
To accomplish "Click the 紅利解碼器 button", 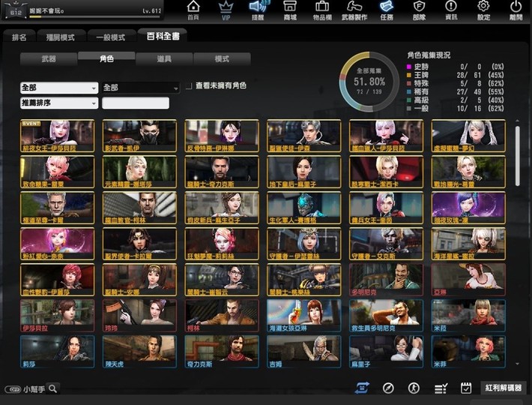I will (x=504, y=388).
